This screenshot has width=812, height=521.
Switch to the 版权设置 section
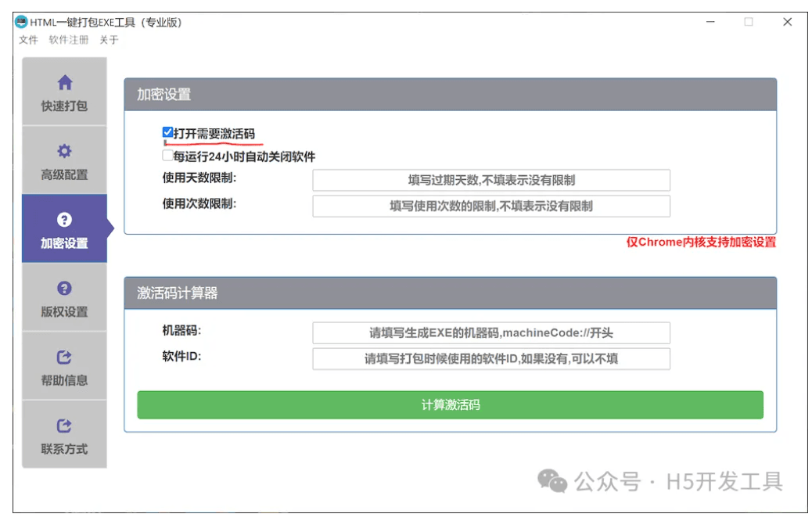65,300
